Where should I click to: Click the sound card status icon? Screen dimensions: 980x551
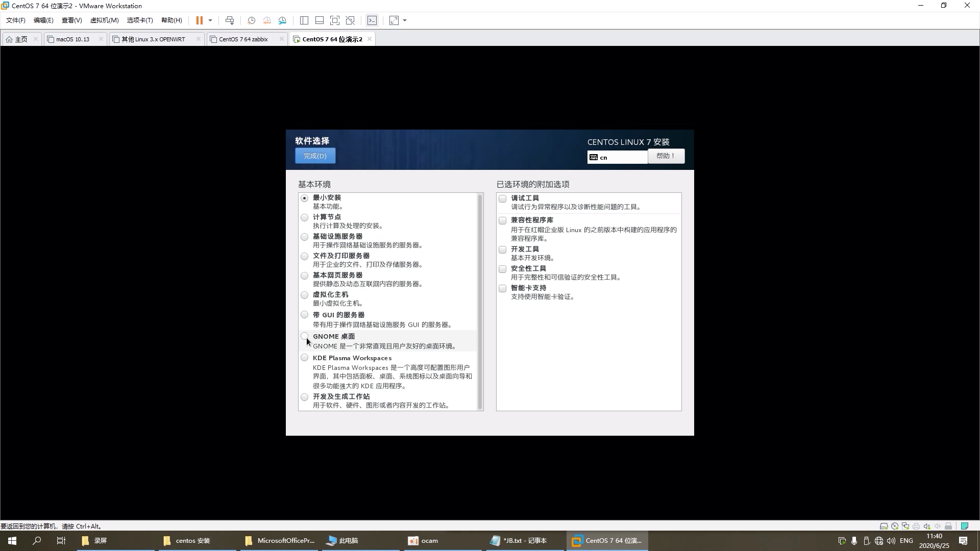927,526
